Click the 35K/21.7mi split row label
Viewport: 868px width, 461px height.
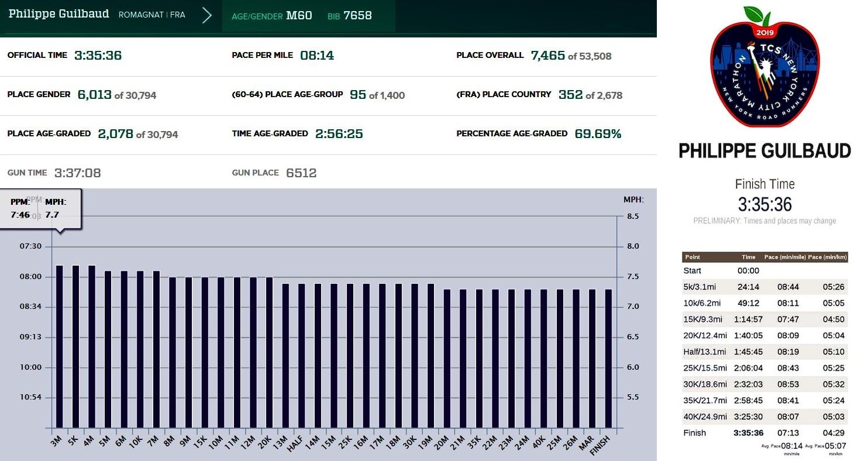tap(705, 401)
